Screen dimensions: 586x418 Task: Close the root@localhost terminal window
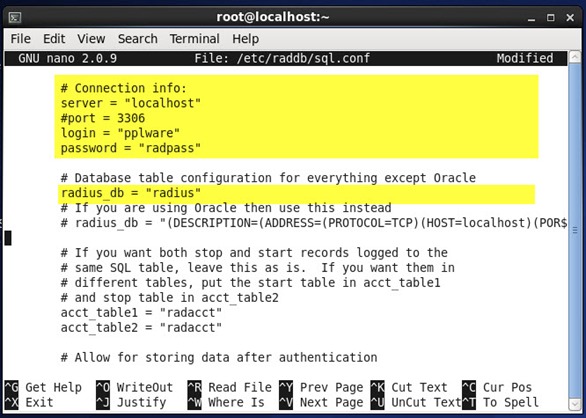(570, 18)
